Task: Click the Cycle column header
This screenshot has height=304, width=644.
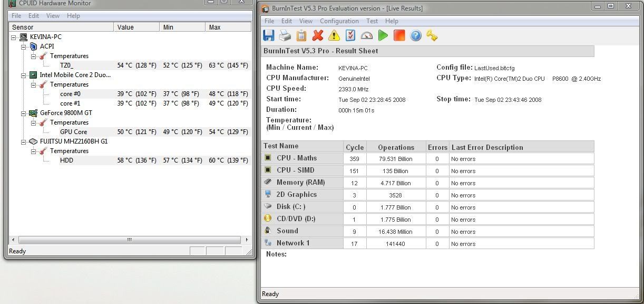Action: point(355,147)
